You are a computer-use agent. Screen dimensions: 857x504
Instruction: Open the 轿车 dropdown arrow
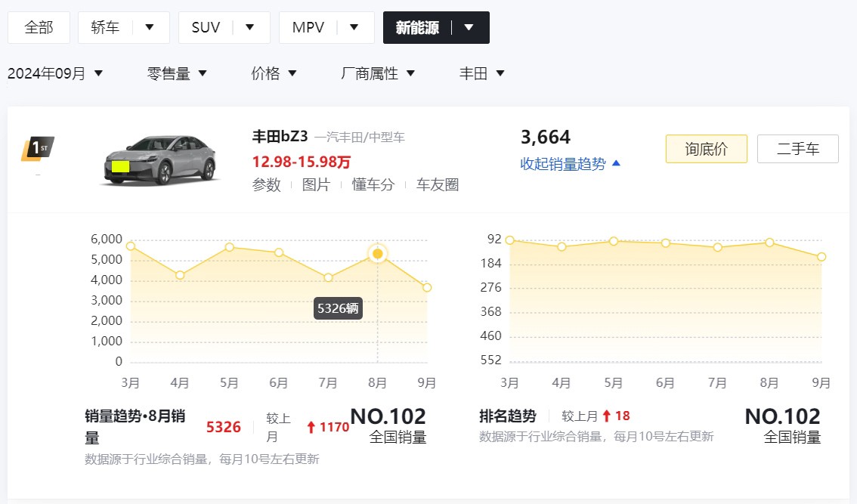click(x=149, y=27)
